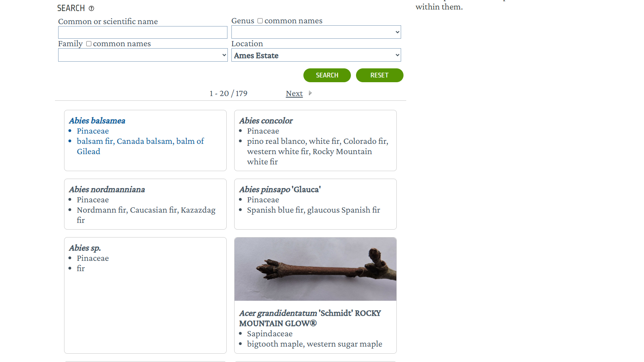Click the Common or scientific name field
Image resolution: width=644 pixels, height=362 pixels.
[142, 32]
